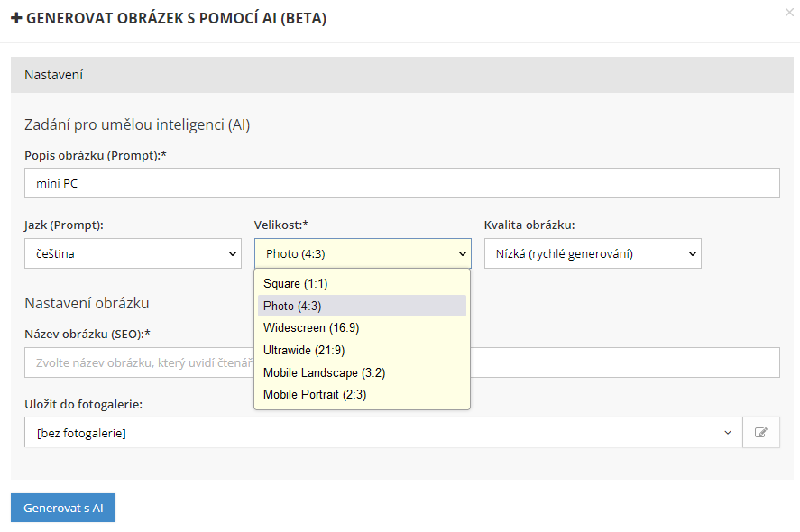The image size is (800, 532).
Task: Click the Nastavení panel header
Action: (401, 75)
